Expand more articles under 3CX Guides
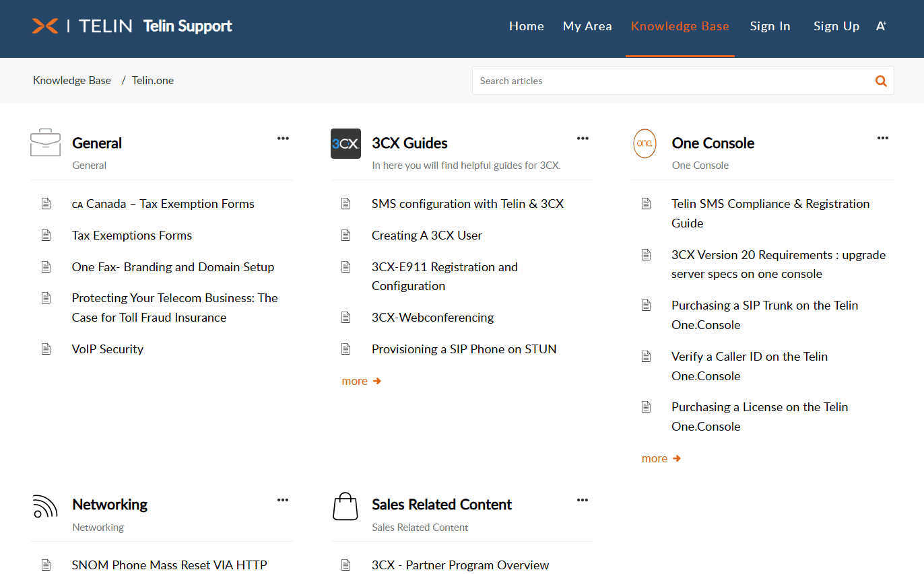This screenshot has height=574, width=924. 361,381
